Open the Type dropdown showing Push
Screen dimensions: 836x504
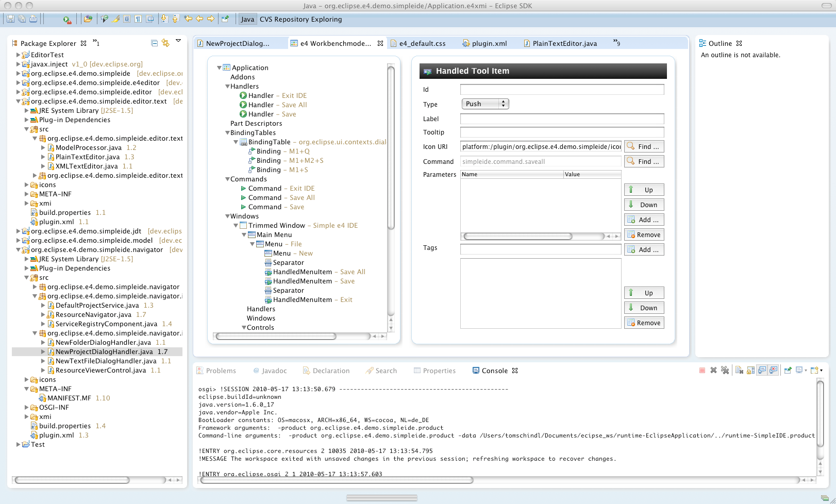(485, 104)
